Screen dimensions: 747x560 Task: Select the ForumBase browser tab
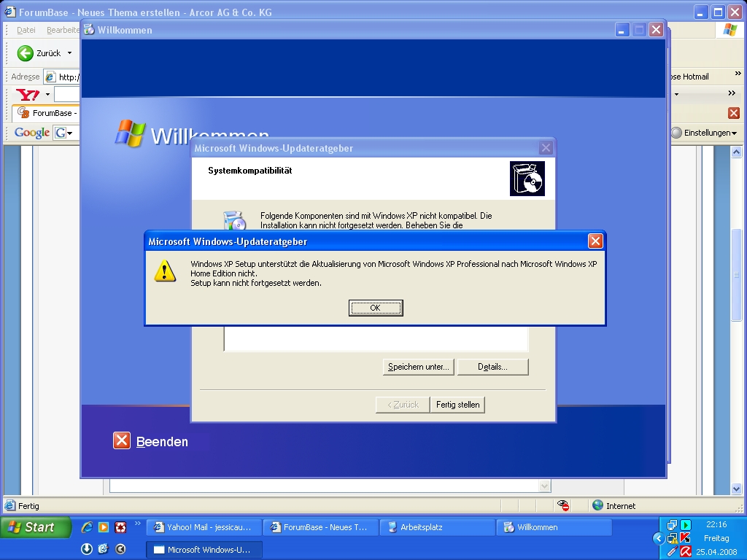[x=47, y=113]
